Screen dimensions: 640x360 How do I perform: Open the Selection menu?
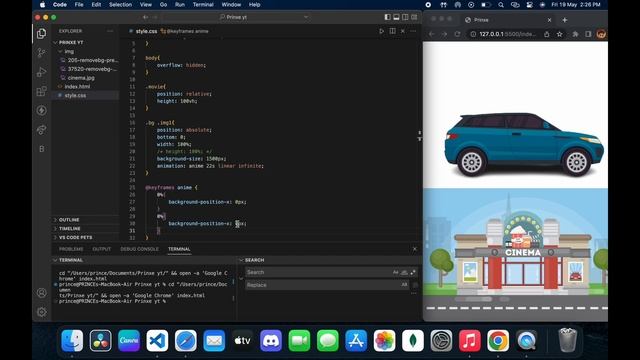click(x=120, y=5)
